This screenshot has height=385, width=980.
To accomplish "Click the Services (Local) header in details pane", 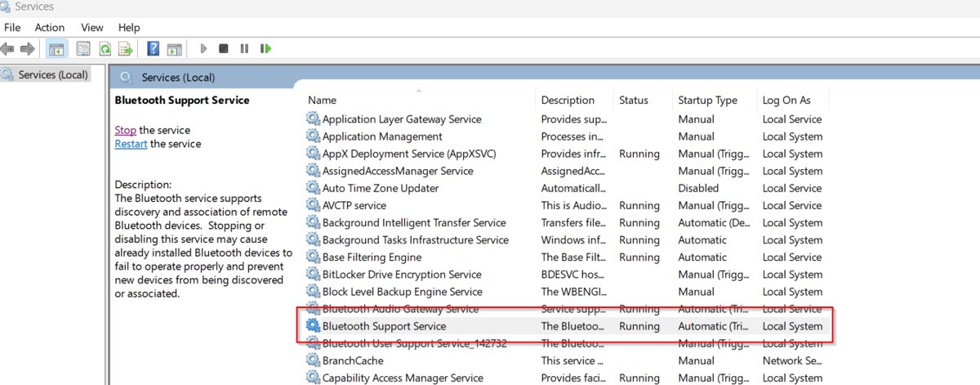I will (x=178, y=78).
